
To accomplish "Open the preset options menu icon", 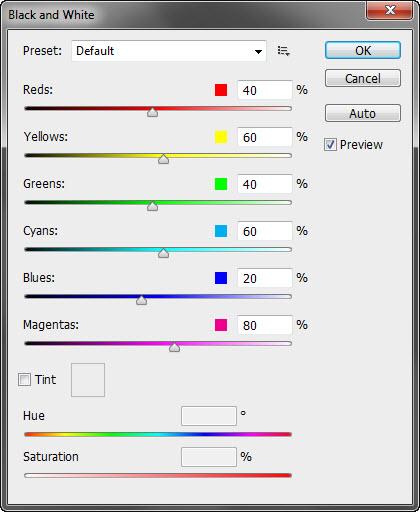I will 284,51.
